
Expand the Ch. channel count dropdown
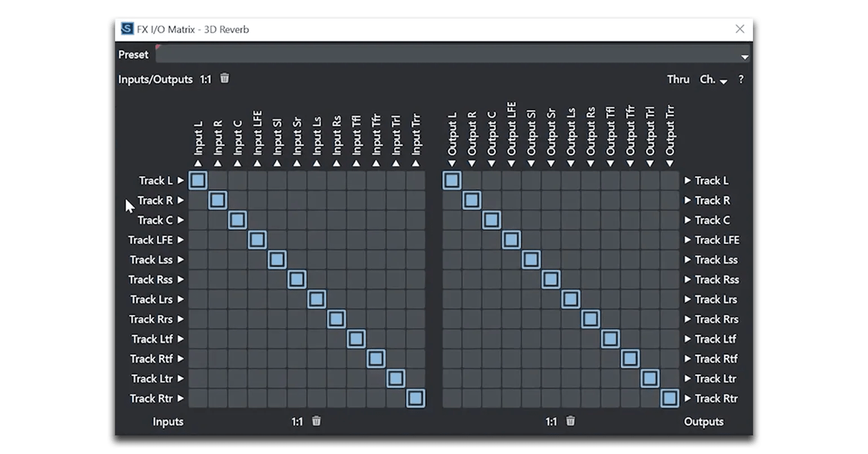713,80
